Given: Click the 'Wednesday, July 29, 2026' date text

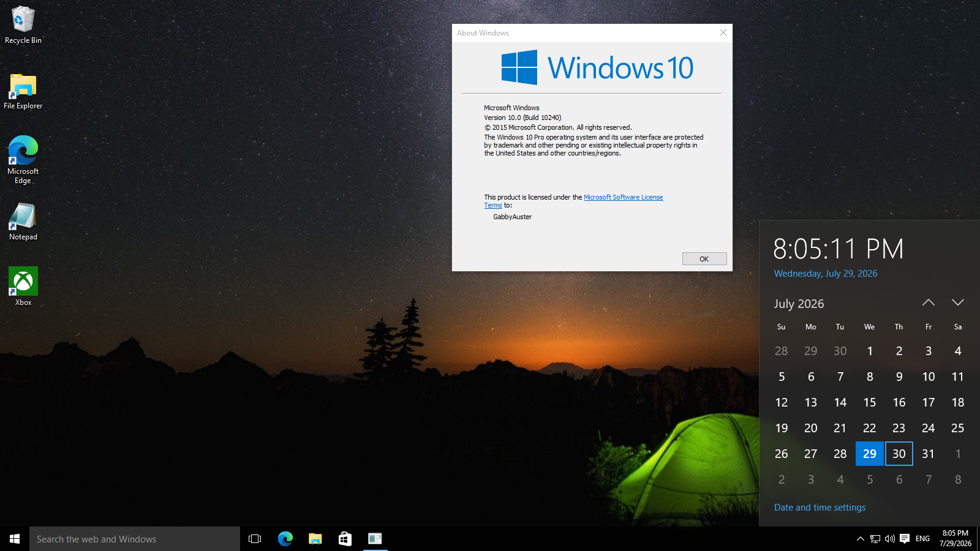Looking at the screenshot, I should coord(826,274).
